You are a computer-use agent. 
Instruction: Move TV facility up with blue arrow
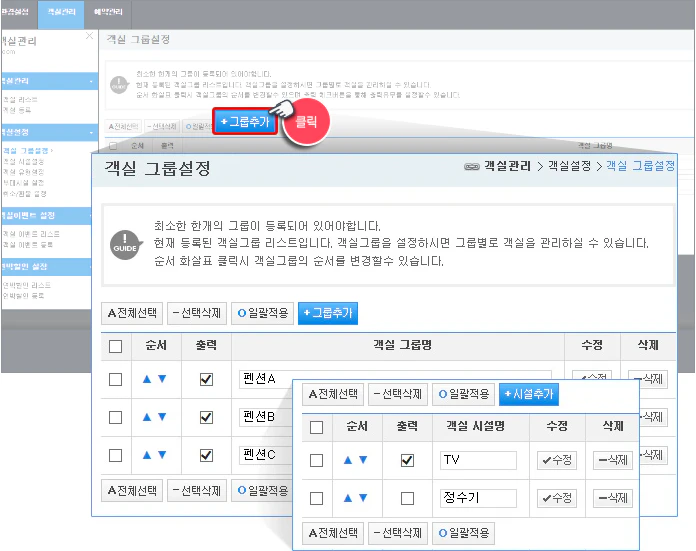pyautogui.click(x=348, y=460)
